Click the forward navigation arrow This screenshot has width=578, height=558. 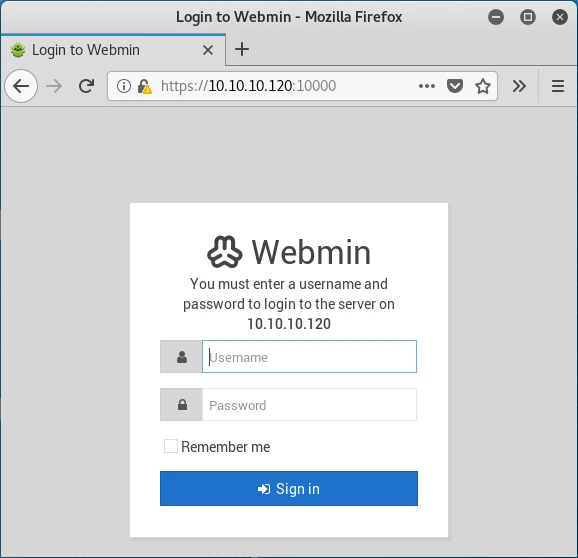click(54, 86)
